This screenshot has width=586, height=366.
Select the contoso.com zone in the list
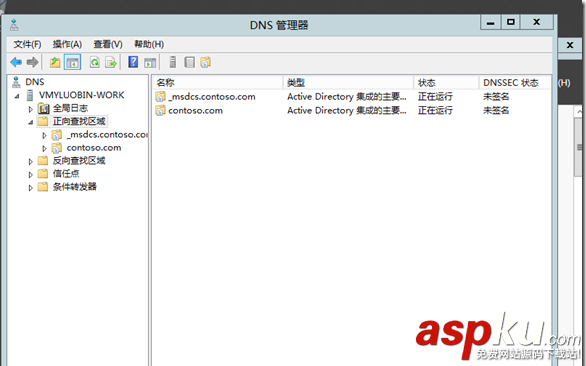pyautogui.click(x=195, y=111)
